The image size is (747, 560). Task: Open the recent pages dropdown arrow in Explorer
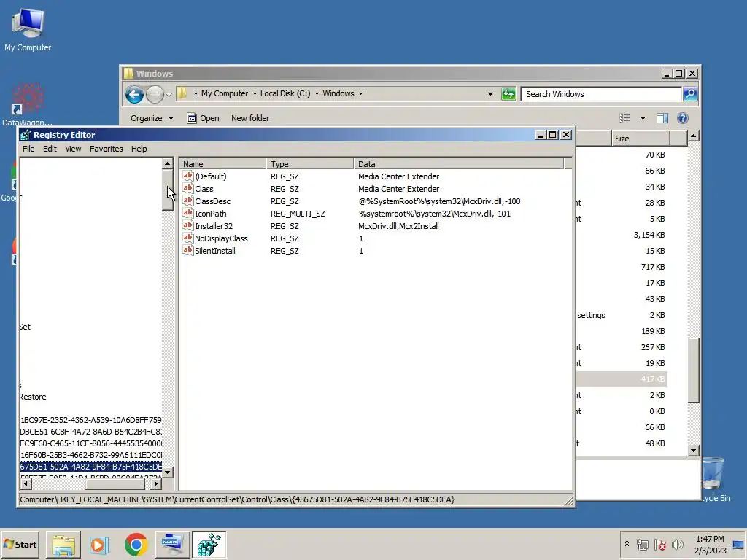click(169, 94)
